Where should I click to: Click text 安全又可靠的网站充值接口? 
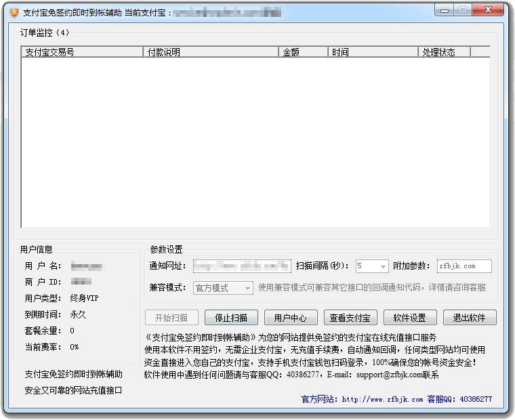(x=73, y=390)
